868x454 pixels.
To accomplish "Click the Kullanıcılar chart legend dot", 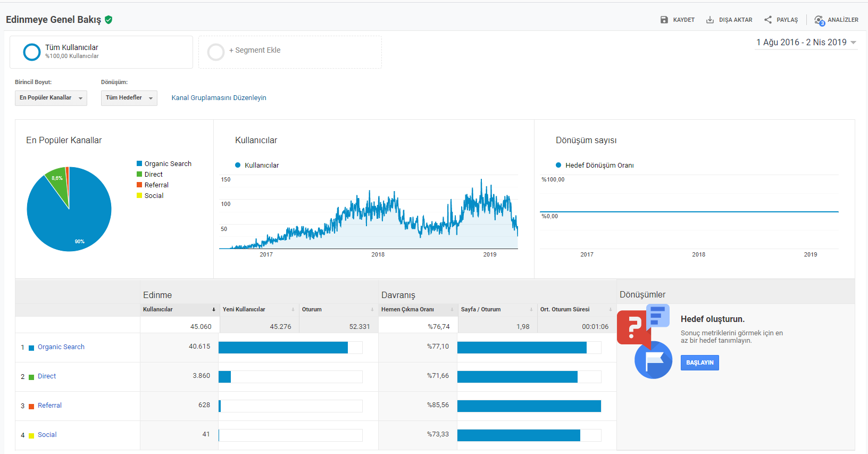I will pos(238,165).
